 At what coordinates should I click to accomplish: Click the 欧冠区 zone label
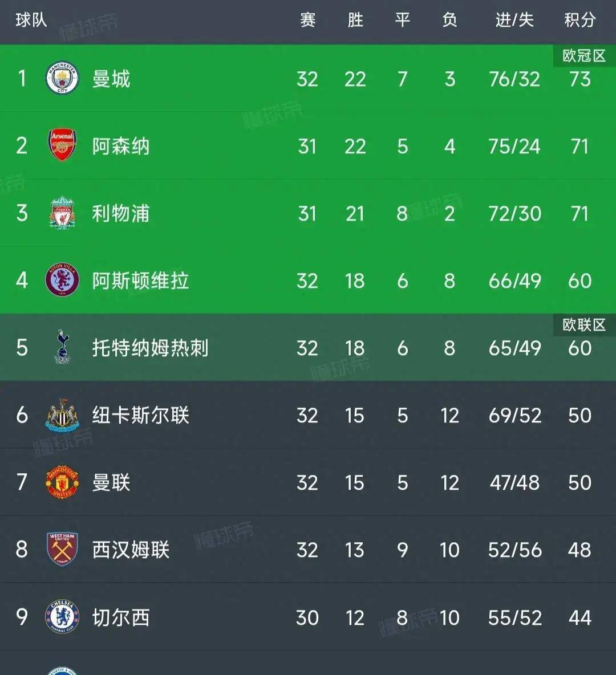584,55
